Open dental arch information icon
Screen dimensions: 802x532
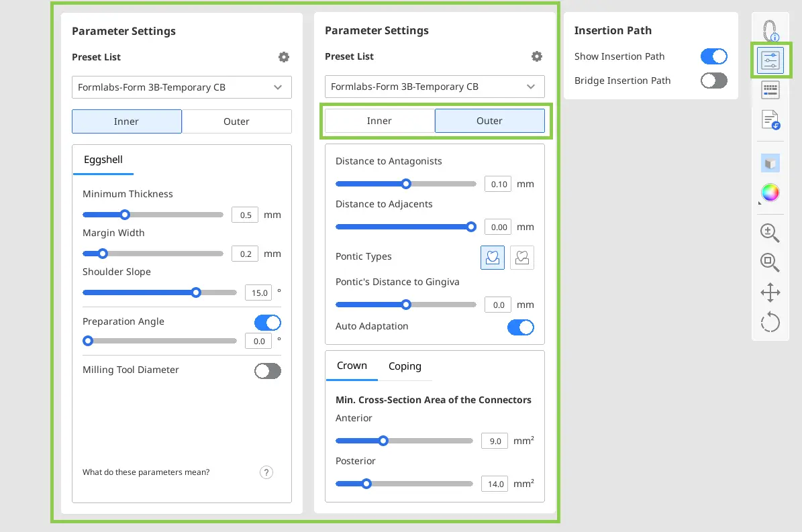(x=770, y=31)
